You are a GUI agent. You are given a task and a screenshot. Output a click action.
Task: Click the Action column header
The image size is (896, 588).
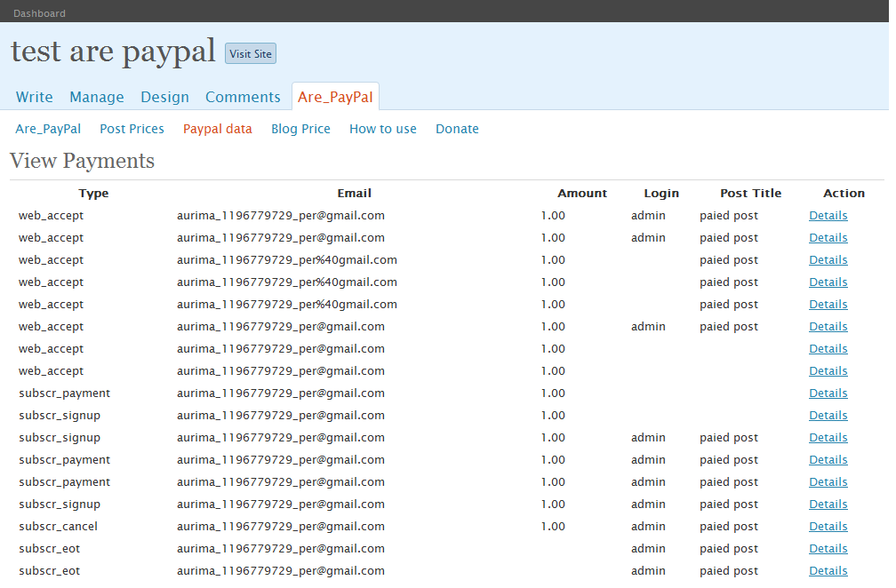point(844,194)
